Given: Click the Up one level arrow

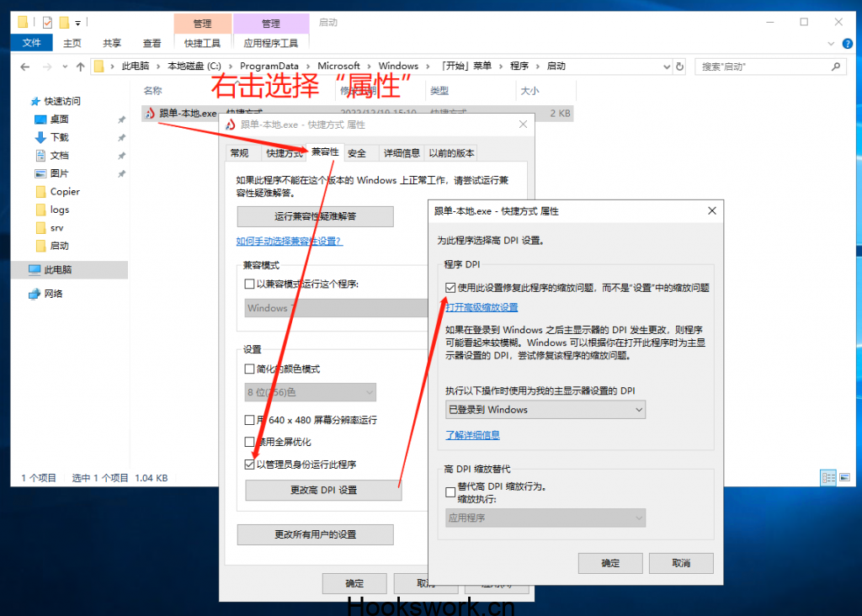Looking at the screenshot, I should coord(80,66).
